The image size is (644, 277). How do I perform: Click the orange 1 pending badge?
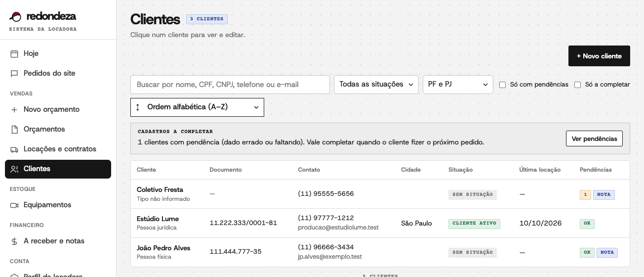tap(585, 194)
